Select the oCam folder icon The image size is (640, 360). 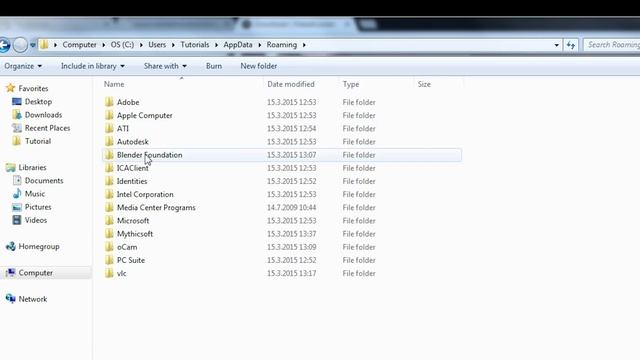109,247
